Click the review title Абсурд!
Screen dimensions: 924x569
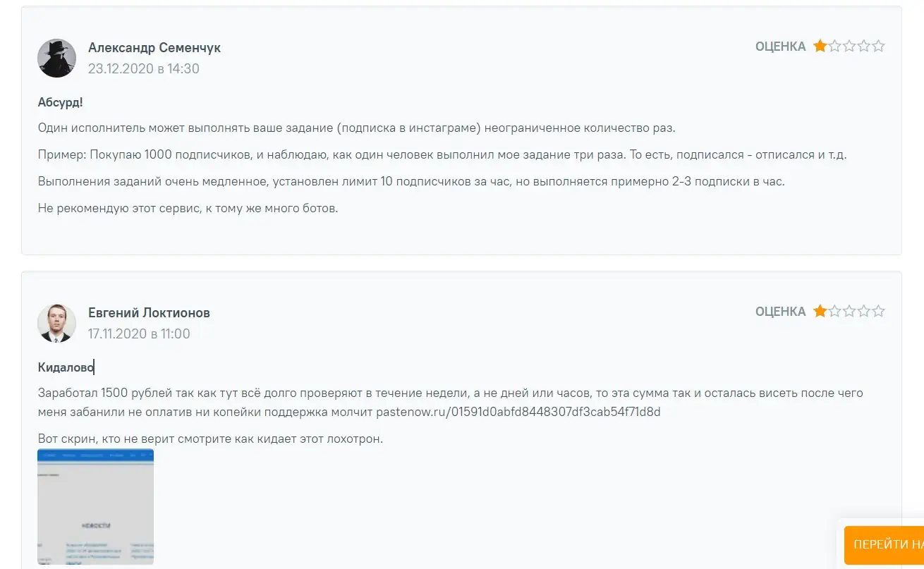point(60,103)
